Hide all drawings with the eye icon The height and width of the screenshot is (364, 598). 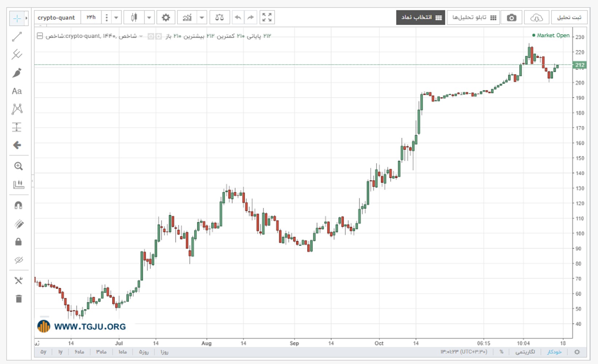[x=19, y=260]
